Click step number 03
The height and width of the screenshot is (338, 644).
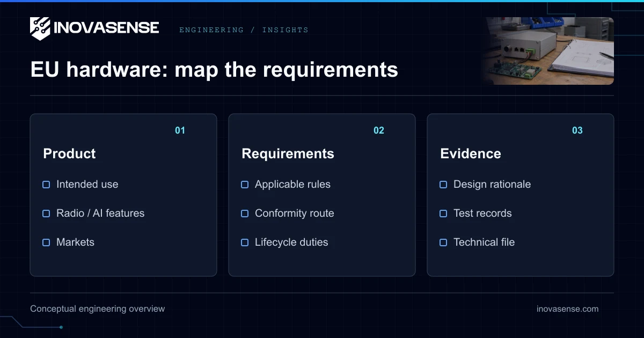[x=577, y=130]
